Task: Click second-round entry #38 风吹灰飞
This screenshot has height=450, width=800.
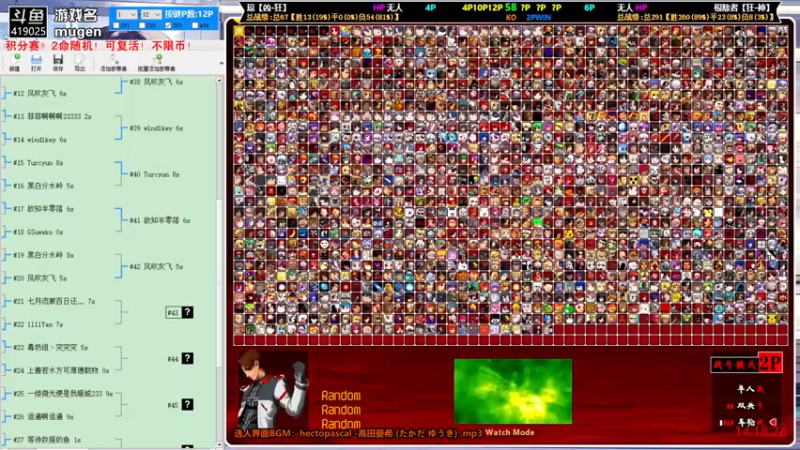Action: point(156,82)
